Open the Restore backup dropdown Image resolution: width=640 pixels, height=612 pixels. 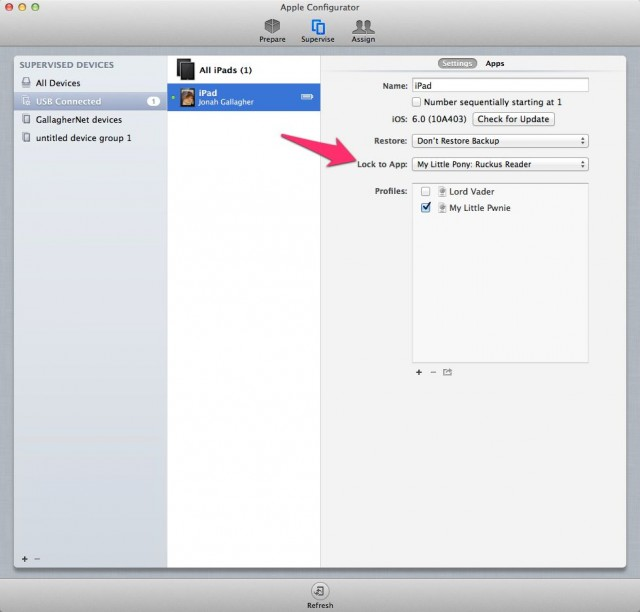[500, 141]
